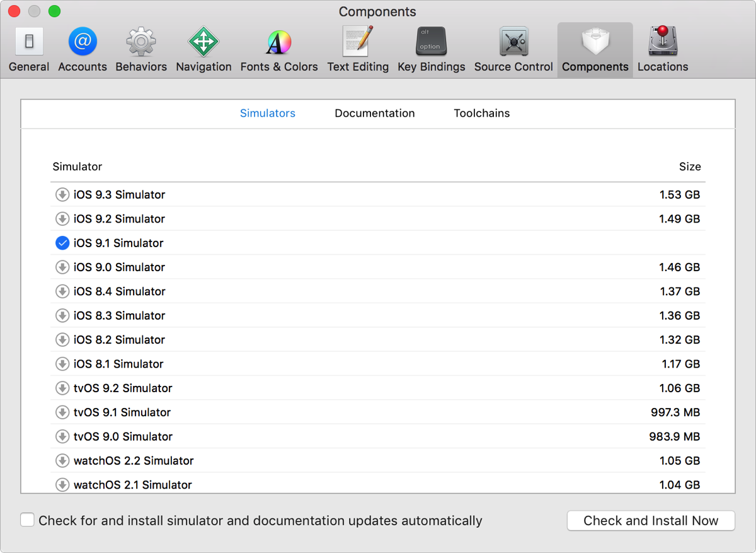The image size is (756, 553).
Task: Open the Navigation preferences pane
Action: [203, 50]
